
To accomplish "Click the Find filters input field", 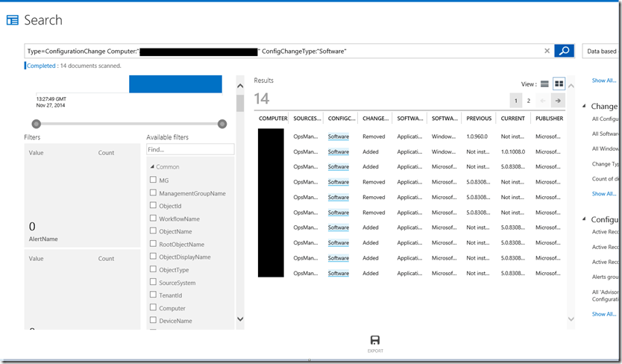I will click(189, 149).
